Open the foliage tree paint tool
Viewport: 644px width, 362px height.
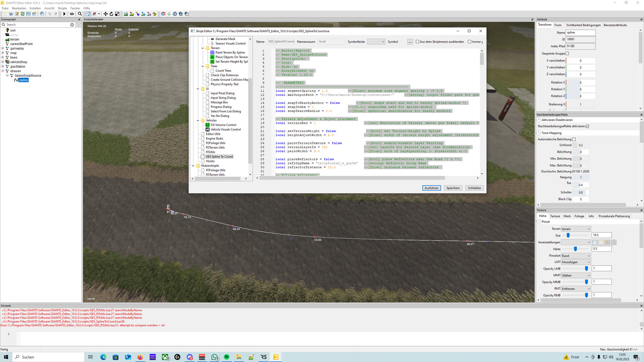[154, 14]
